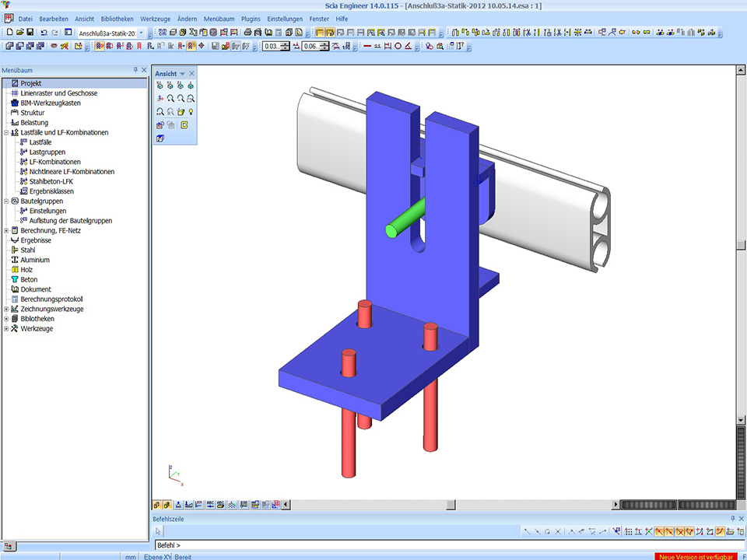Image resolution: width=747 pixels, height=560 pixels.
Task: Click the light bulb icon in Ansicht palette
Action: pyautogui.click(x=191, y=111)
